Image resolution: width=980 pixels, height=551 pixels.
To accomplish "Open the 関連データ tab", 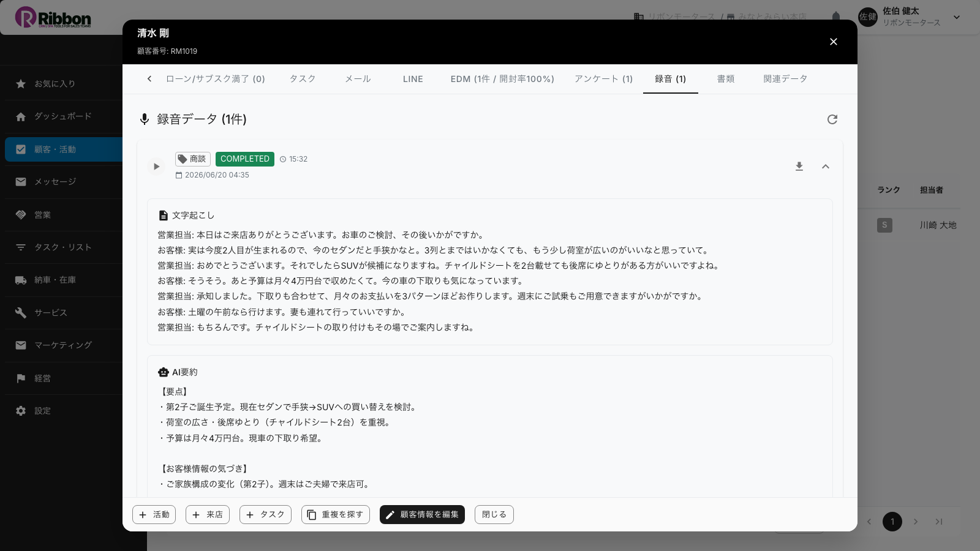I will (x=785, y=79).
